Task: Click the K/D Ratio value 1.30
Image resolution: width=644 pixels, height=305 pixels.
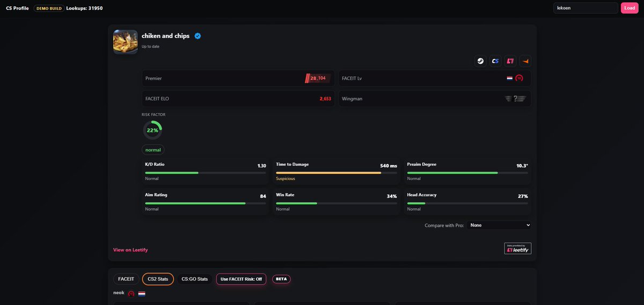Action: tap(261, 166)
